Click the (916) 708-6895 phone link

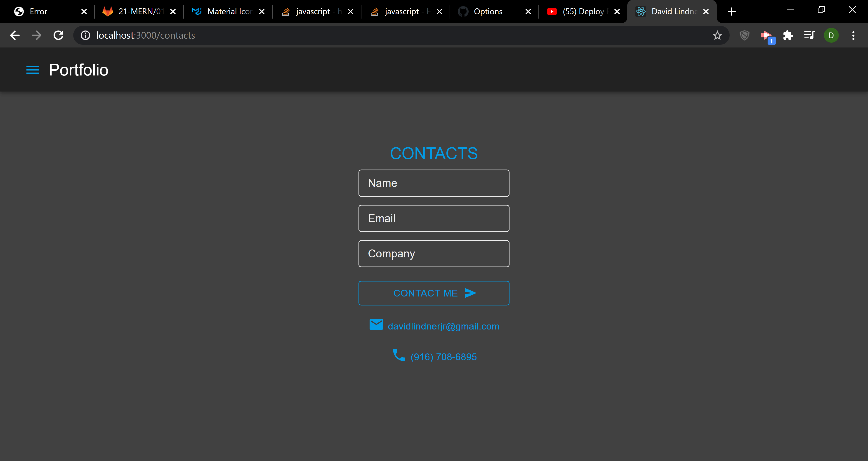tap(443, 357)
